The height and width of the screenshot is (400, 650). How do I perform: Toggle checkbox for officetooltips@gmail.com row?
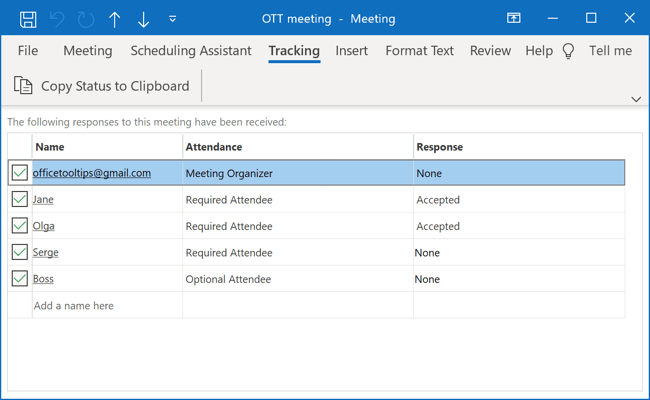[19, 173]
